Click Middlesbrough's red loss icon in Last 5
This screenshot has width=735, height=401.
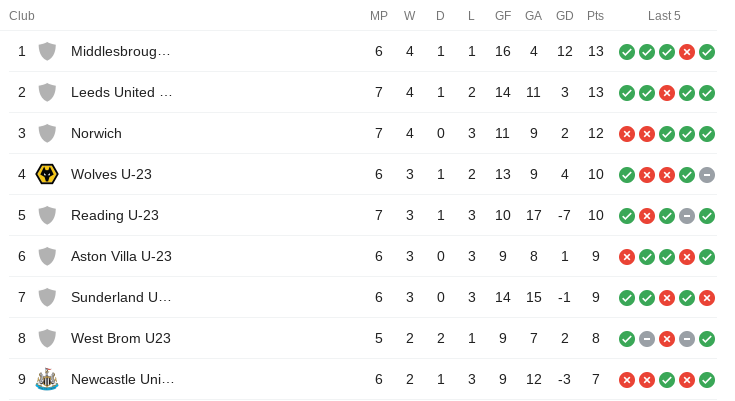click(687, 52)
